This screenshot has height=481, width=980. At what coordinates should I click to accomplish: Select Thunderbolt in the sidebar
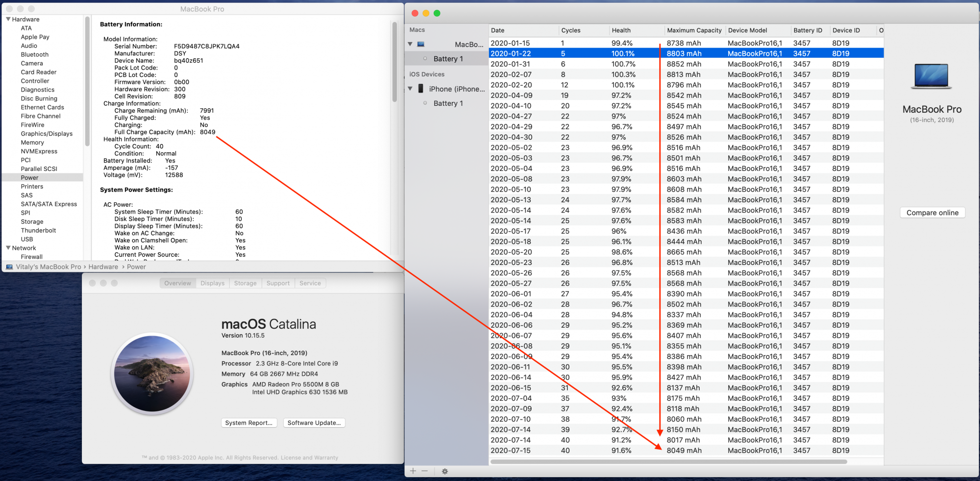[x=38, y=231]
